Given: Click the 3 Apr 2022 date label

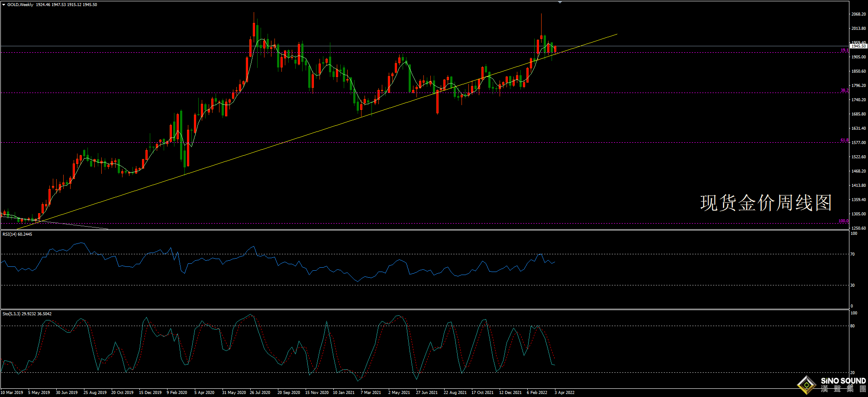Looking at the screenshot, I should [564, 393].
